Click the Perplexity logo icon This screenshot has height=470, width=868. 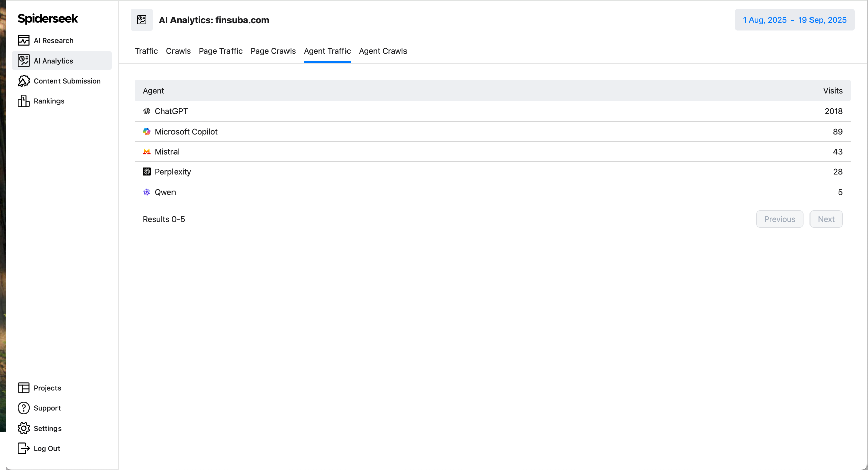click(147, 172)
